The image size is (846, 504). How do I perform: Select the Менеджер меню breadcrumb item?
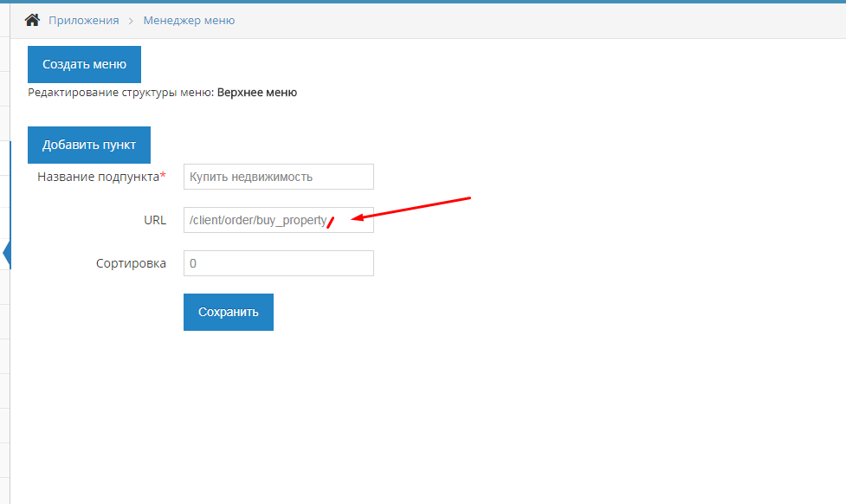click(x=189, y=20)
